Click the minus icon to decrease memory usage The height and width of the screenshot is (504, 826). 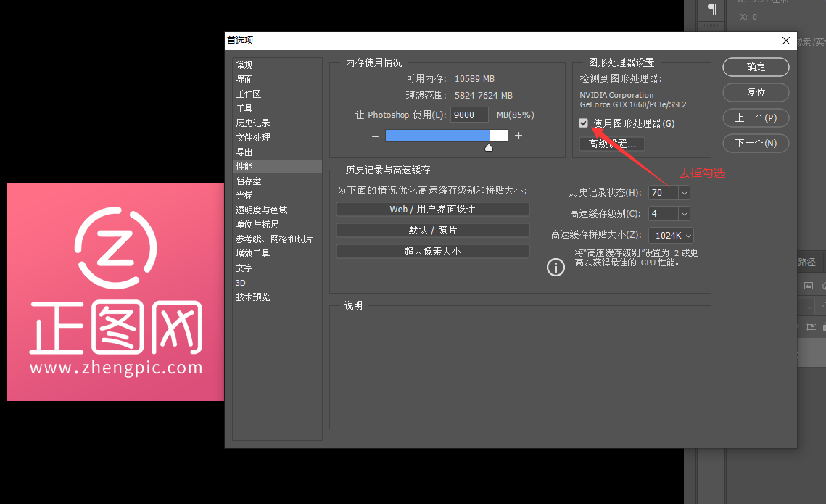point(375,136)
